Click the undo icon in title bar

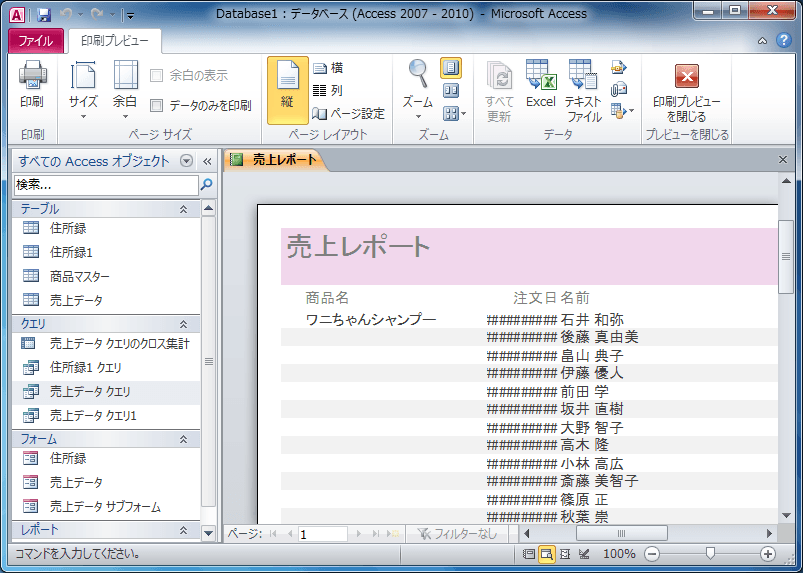pos(66,14)
